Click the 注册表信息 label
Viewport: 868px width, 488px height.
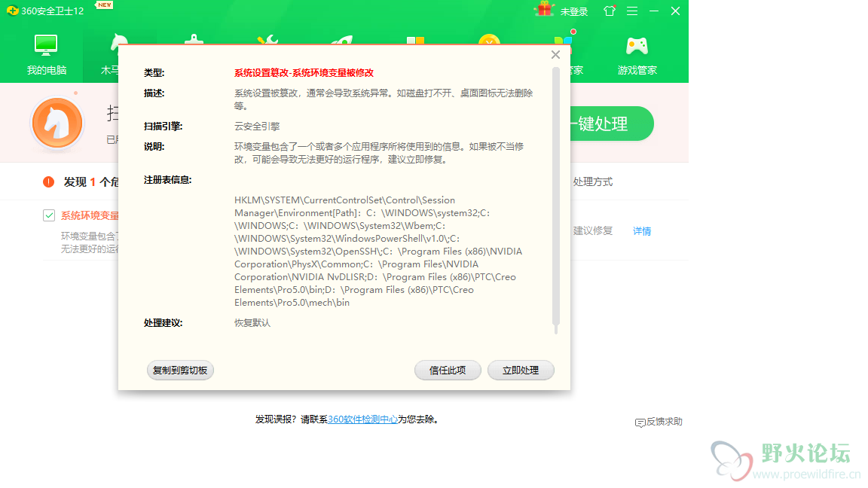point(168,180)
